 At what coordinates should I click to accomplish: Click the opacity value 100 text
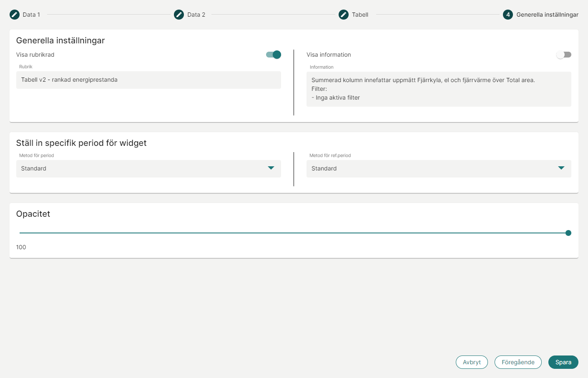(x=21, y=247)
